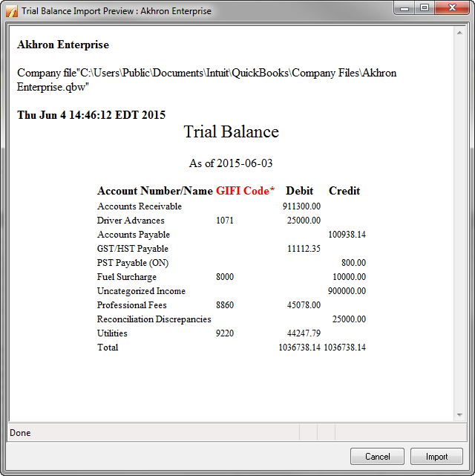Click the 'Done' status bar text
Viewport: 475px width, 476px height.
tap(20, 433)
